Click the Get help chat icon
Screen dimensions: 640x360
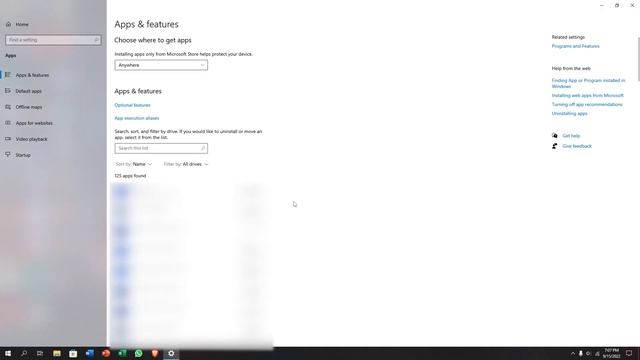554,136
